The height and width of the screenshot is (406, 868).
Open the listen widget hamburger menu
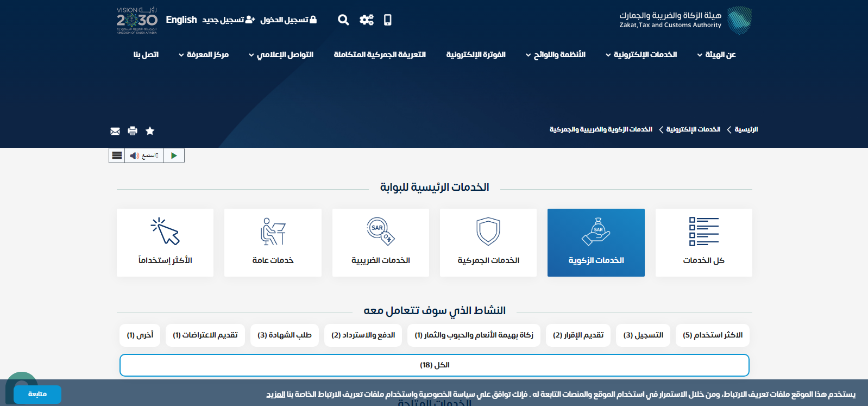click(117, 155)
